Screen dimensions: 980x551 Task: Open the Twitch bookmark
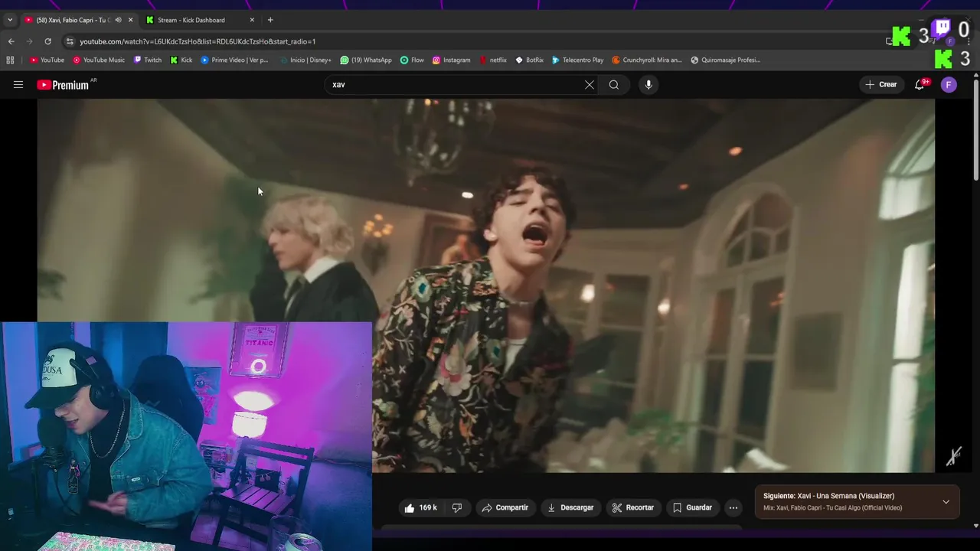(148, 60)
